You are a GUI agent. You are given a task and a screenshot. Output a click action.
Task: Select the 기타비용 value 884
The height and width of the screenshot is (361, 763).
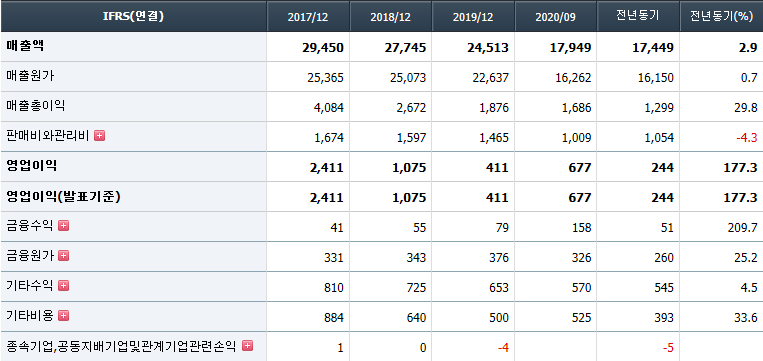point(334,318)
